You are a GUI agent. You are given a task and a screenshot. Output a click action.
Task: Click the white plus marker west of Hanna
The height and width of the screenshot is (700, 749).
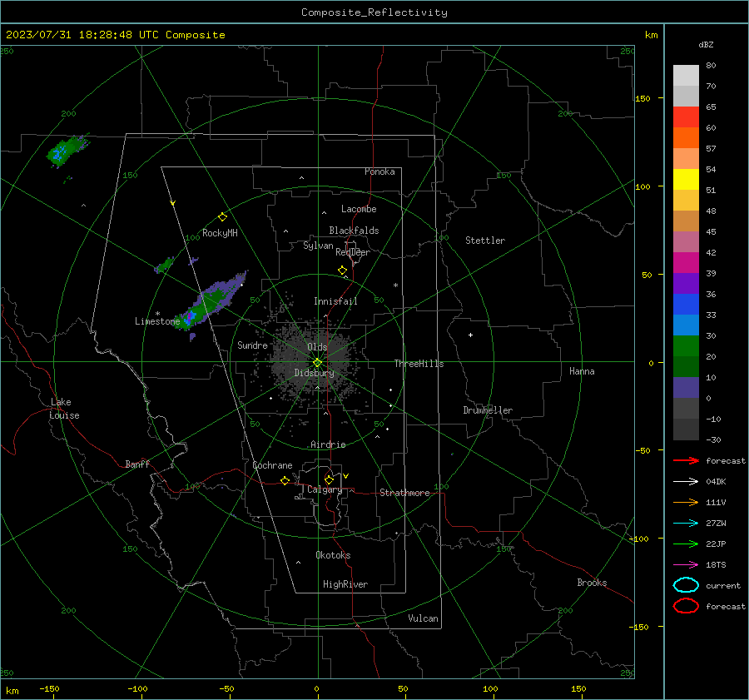click(x=470, y=335)
